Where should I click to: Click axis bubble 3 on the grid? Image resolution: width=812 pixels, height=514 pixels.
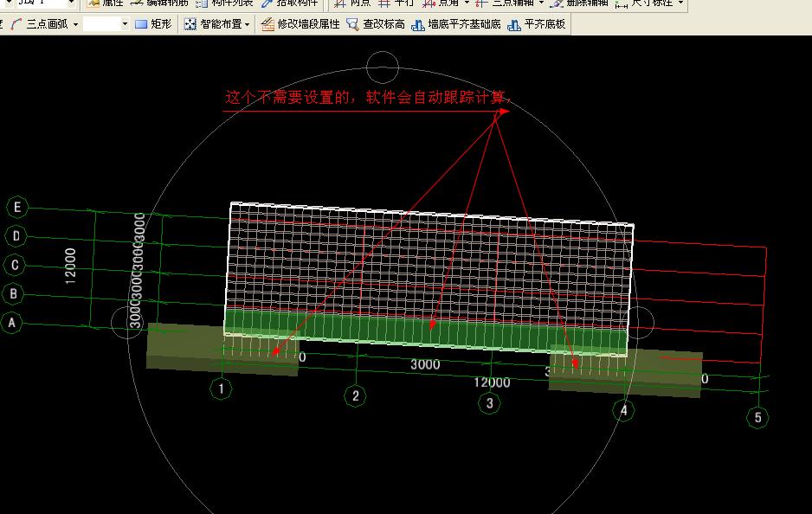click(489, 403)
